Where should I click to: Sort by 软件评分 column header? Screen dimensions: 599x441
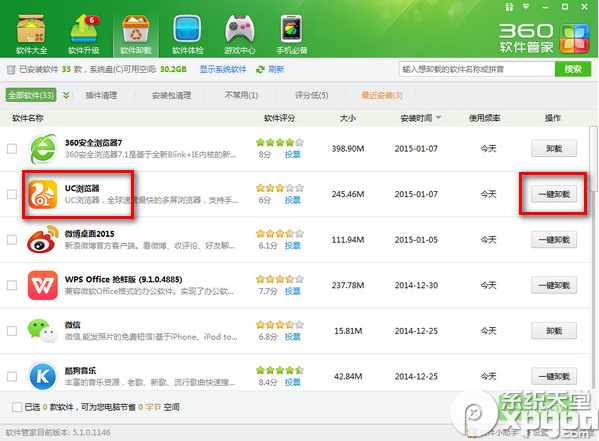coord(279,118)
